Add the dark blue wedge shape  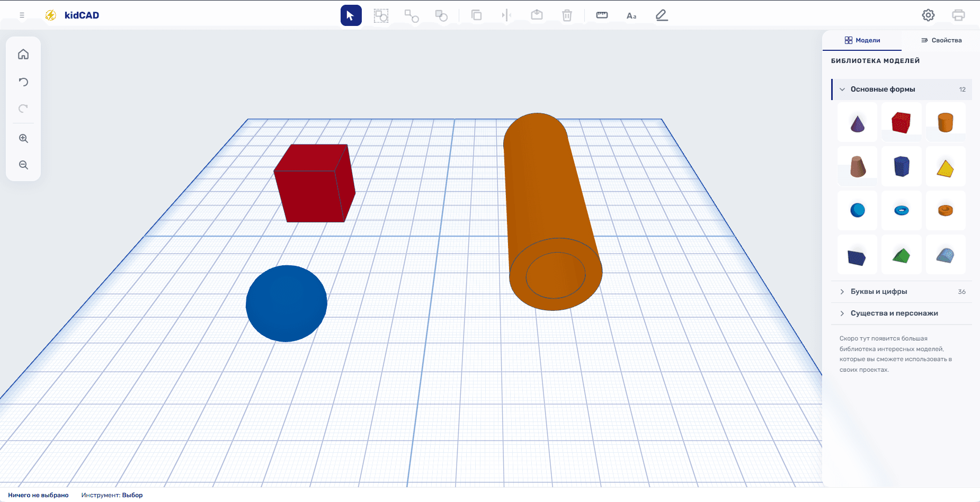coord(857,255)
